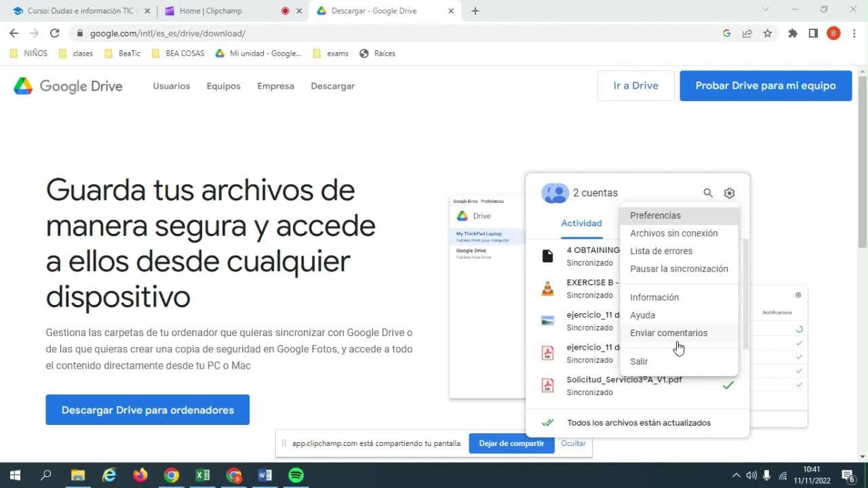
Task: Open Windows taskbar search
Action: tap(46, 475)
